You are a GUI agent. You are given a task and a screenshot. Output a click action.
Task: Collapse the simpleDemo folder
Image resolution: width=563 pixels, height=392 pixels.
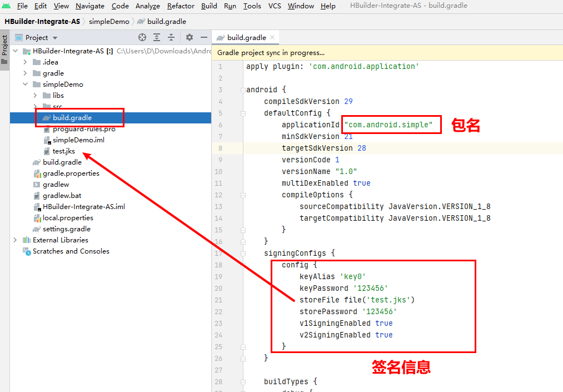click(x=25, y=85)
